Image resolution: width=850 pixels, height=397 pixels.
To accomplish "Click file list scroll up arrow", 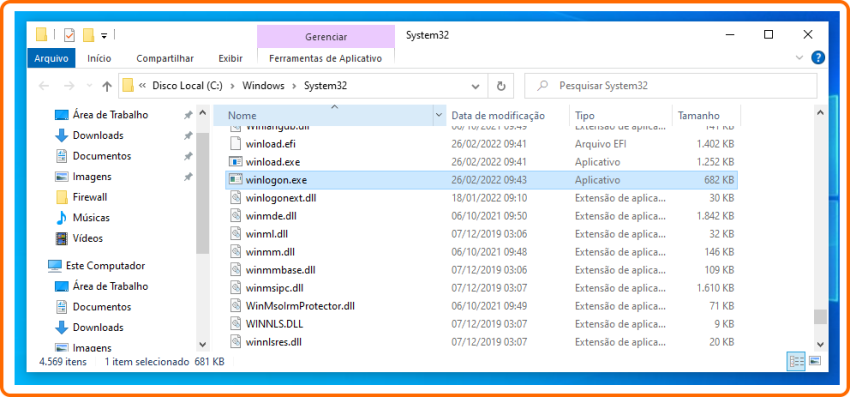I will (820, 113).
